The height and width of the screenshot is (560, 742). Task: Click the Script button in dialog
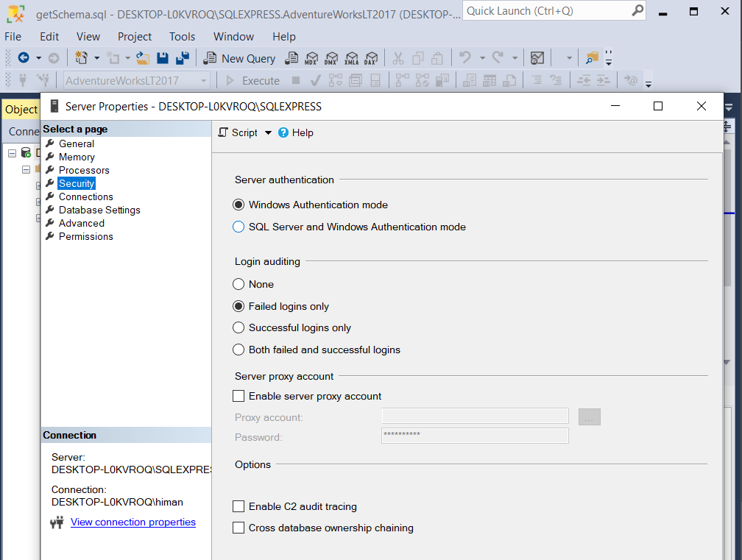pyautogui.click(x=238, y=133)
